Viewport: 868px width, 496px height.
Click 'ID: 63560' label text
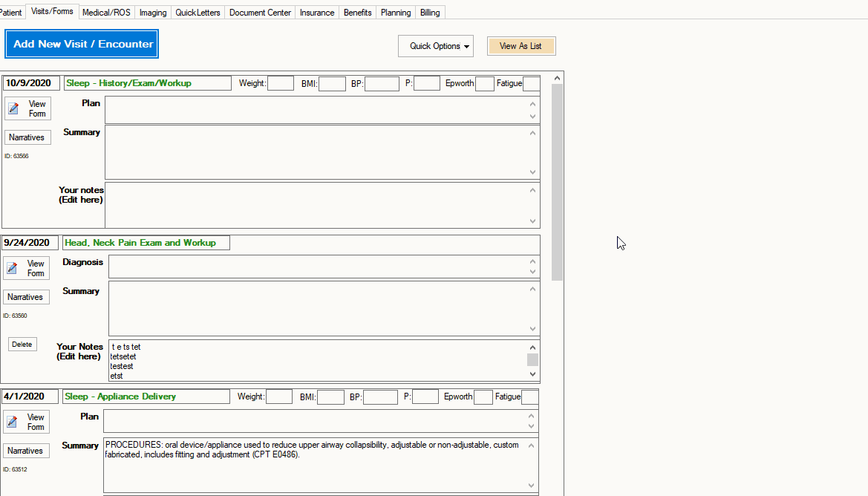click(15, 316)
